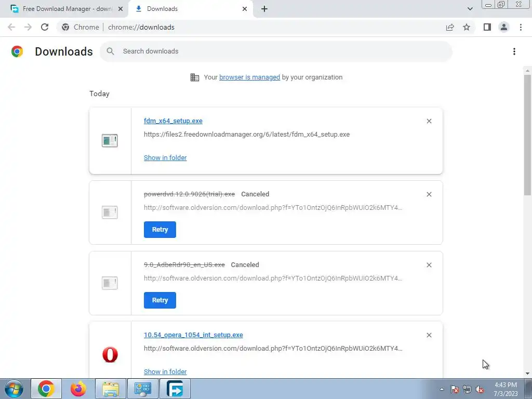Expand the tab search chevron
Image resolution: width=532 pixels, height=399 pixels.
coord(470,9)
